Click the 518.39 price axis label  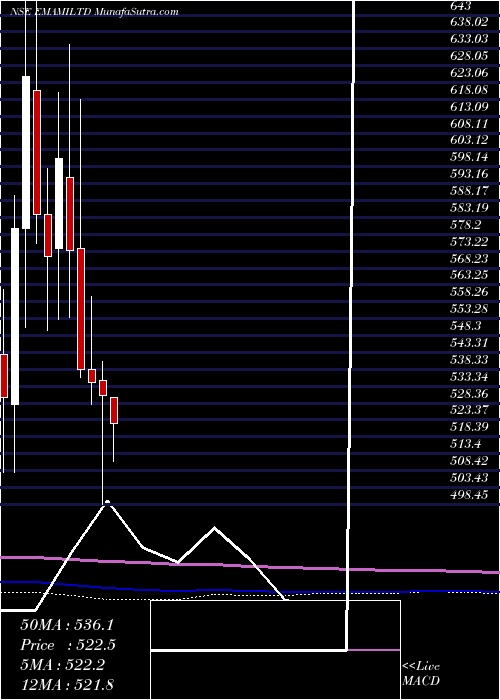(x=469, y=427)
